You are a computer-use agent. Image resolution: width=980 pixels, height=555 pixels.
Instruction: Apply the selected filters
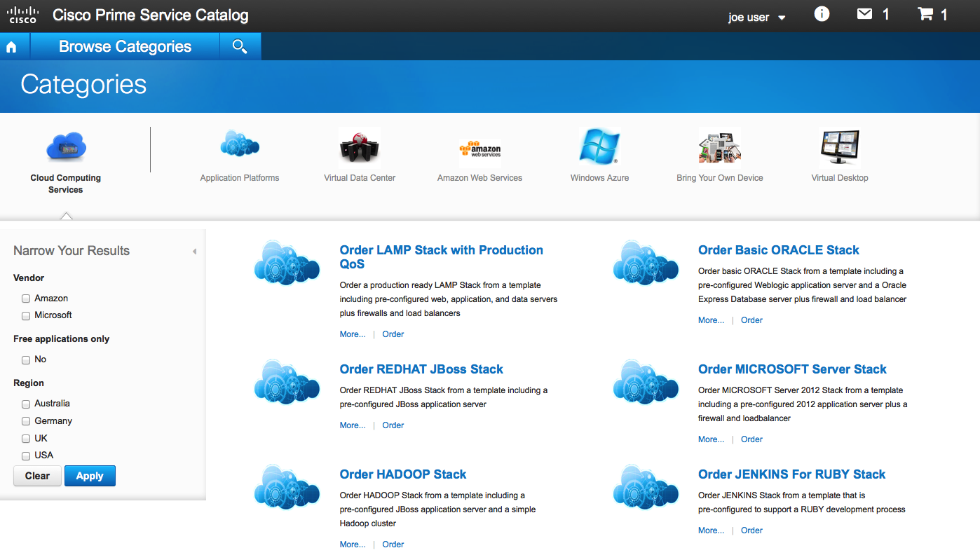[x=90, y=476]
